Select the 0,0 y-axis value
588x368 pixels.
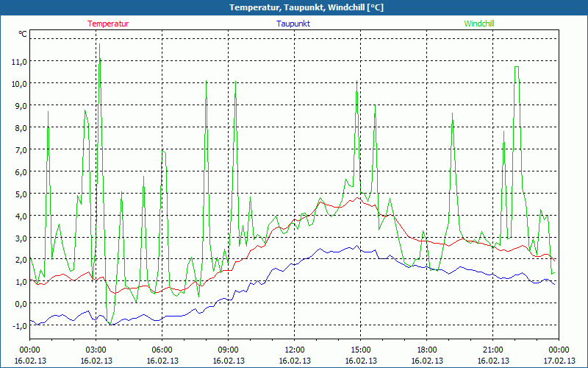(21, 304)
